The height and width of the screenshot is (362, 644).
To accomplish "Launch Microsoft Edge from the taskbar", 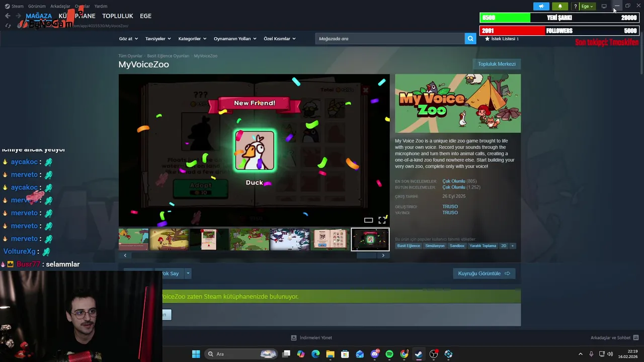I will coord(315,354).
